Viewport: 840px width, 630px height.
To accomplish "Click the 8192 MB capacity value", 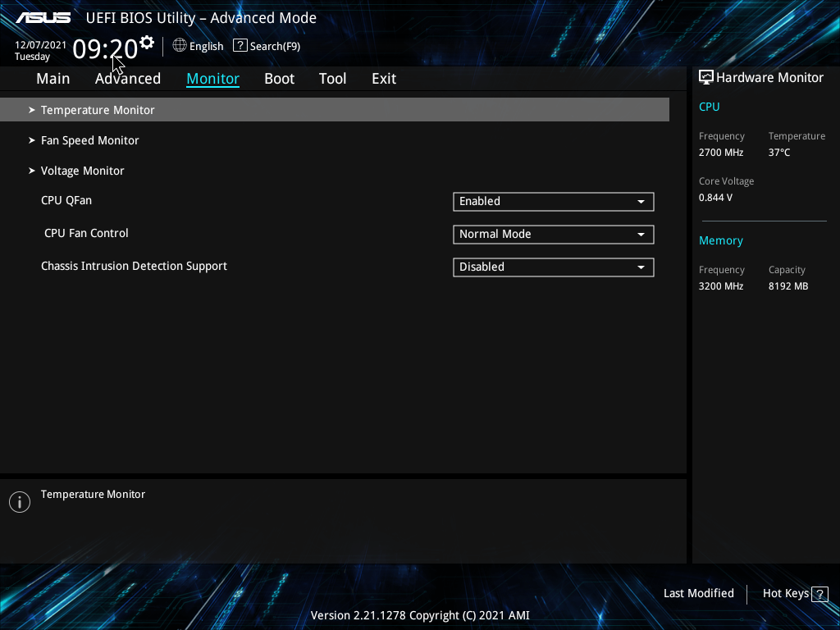I will [x=788, y=286].
